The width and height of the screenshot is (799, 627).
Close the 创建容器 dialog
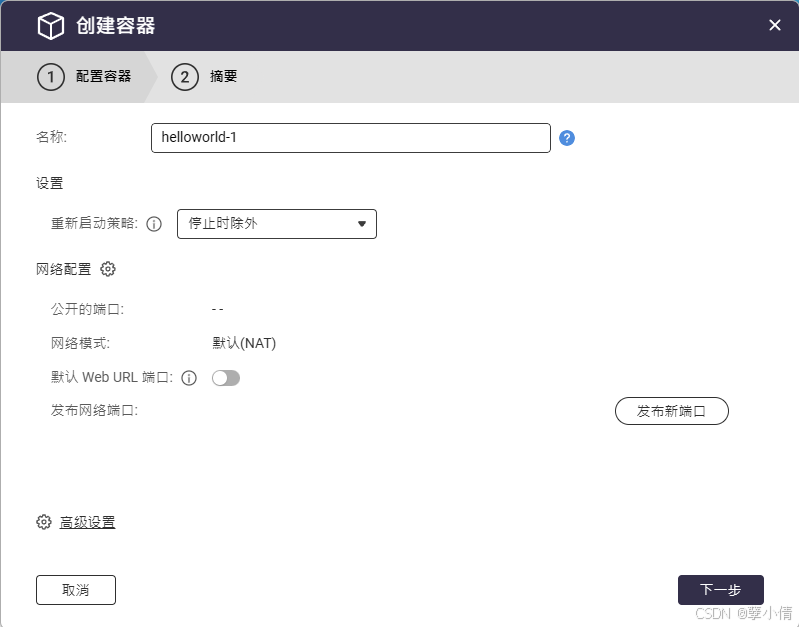coord(775,25)
